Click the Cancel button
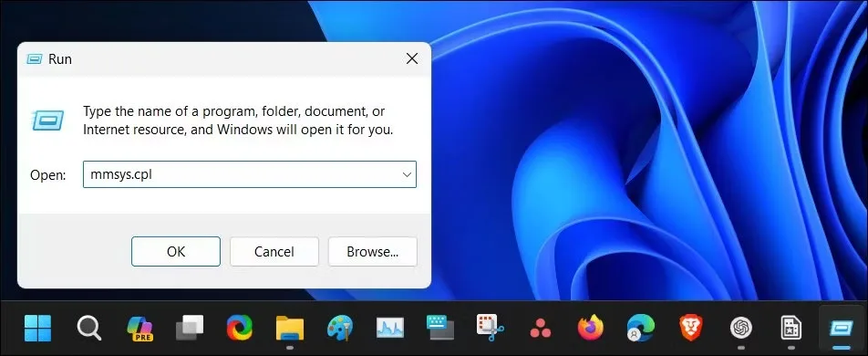This screenshot has height=356, width=868. pyautogui.click(x=274, y=252)
